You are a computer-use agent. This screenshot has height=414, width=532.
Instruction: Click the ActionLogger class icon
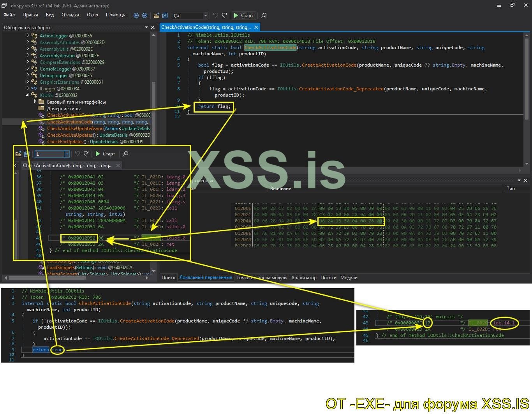point(34,35)
